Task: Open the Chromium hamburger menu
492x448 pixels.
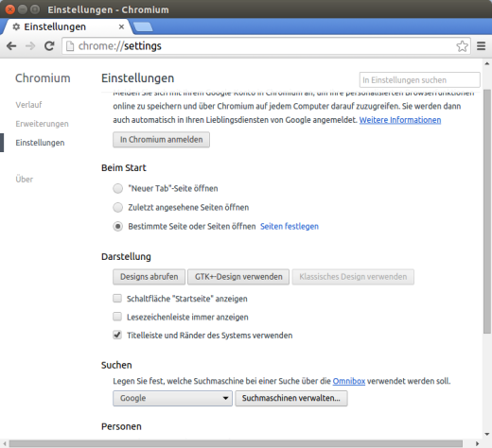Action: 481,46
